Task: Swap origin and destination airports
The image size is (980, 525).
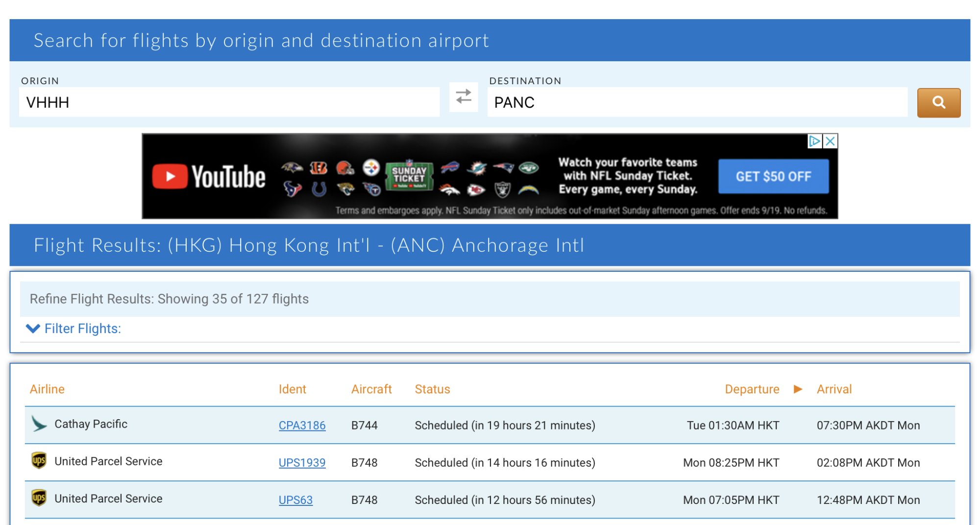Action: [463, 96]
